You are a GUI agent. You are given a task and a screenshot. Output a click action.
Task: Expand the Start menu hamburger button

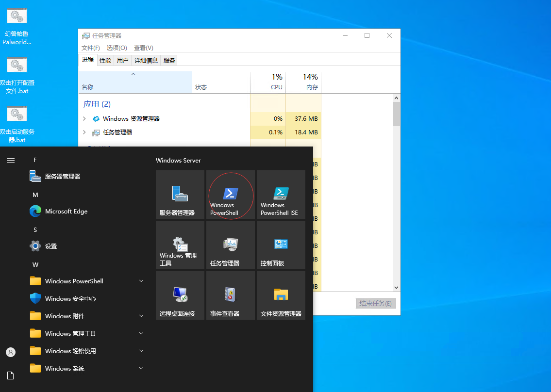tap(11, 160)
